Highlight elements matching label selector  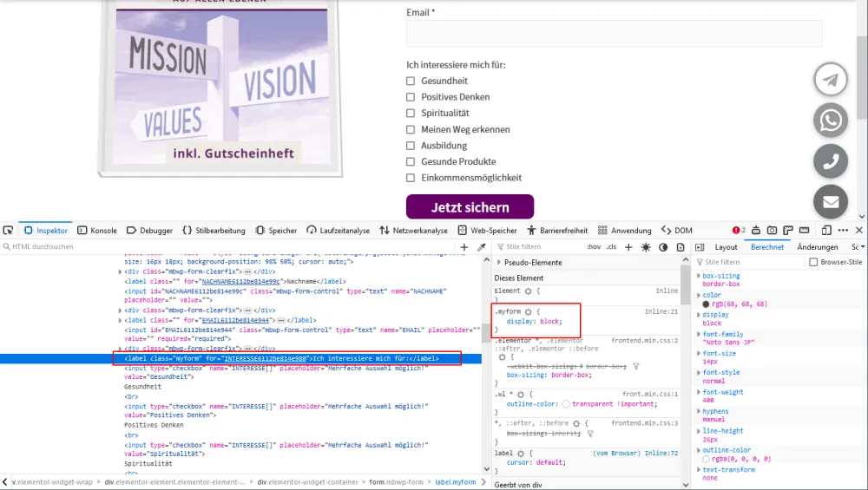coord(520,454)
